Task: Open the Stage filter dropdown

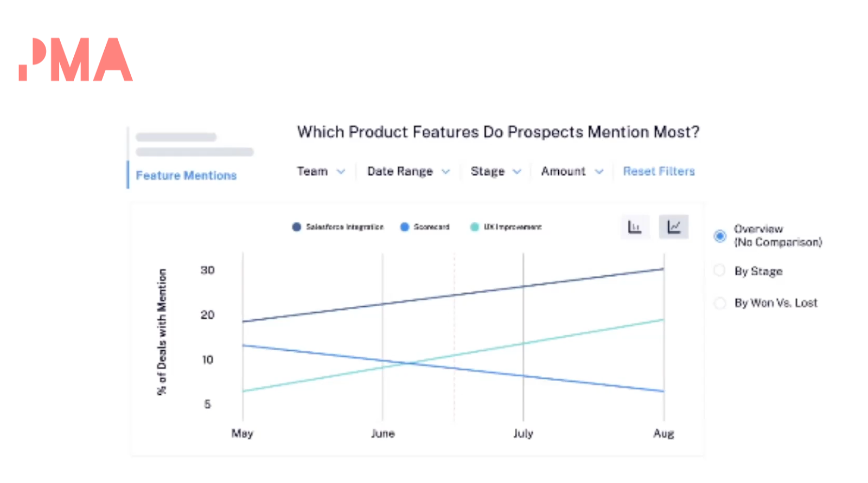Action: tap(496, 171)
